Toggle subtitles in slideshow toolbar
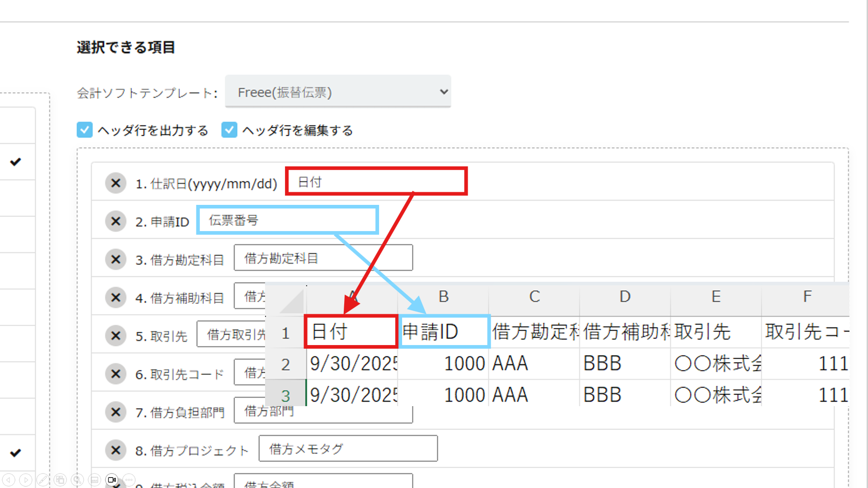 [95, 480]
